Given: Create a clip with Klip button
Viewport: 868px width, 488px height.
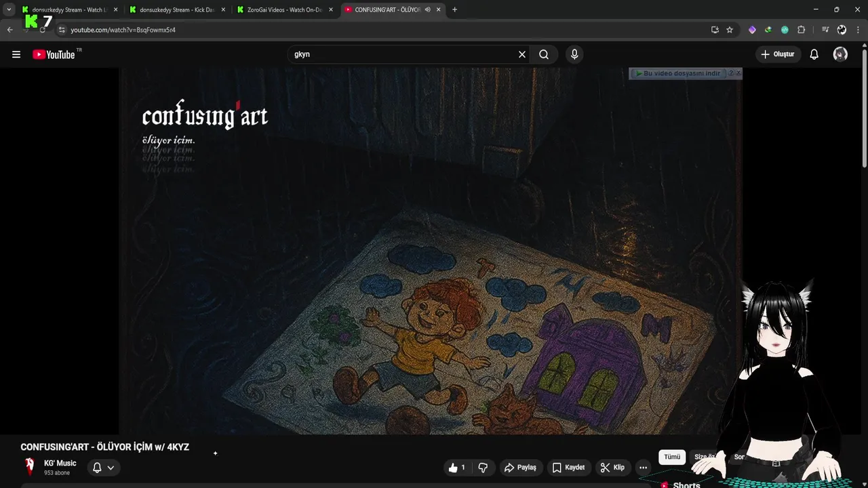Looking at the screenshot, I should 612,467.
